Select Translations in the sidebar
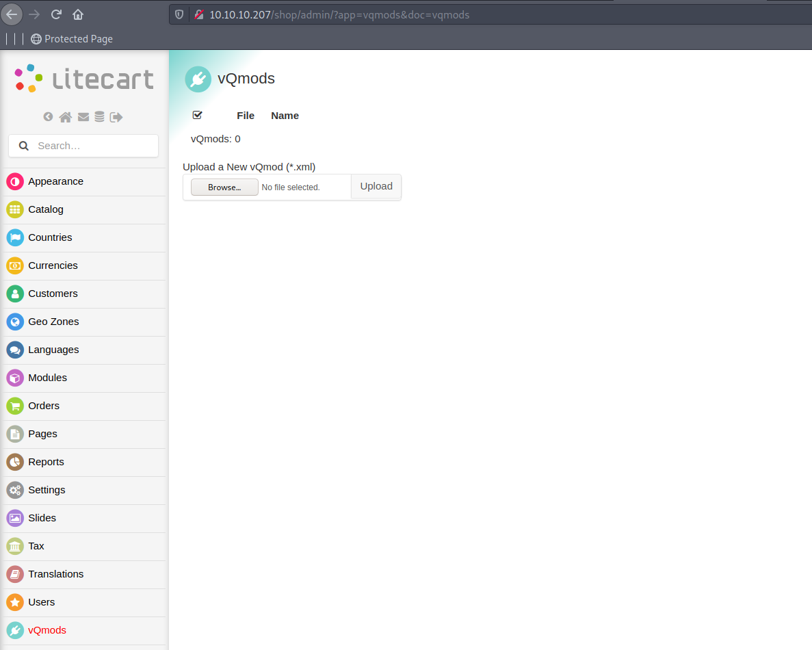Viewport: 812px width, 650px height. click(55, 574)
